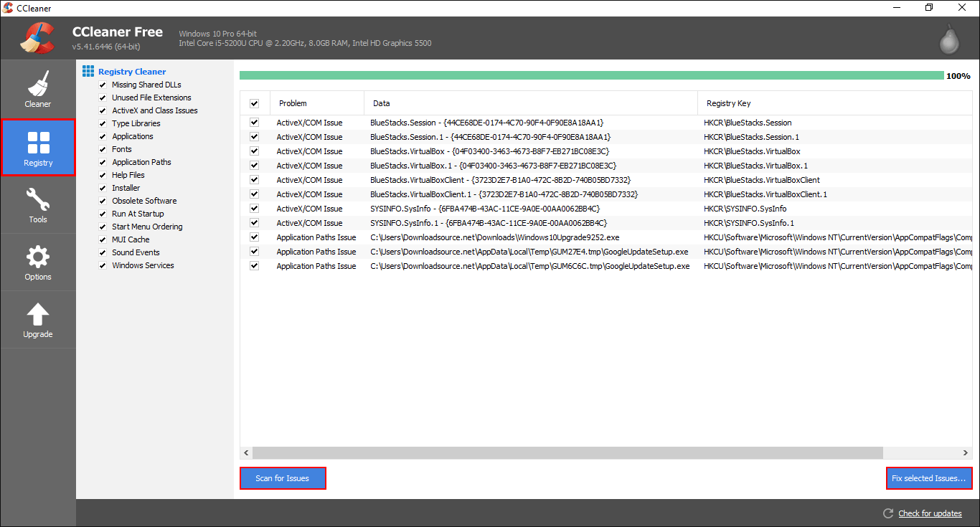Click the CCleaner Free title text
Screen dimensions: 980x527
click(x=118, y=32)
